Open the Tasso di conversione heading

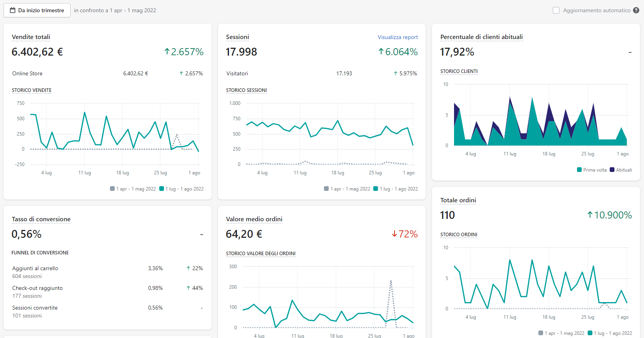click(41, 219)
